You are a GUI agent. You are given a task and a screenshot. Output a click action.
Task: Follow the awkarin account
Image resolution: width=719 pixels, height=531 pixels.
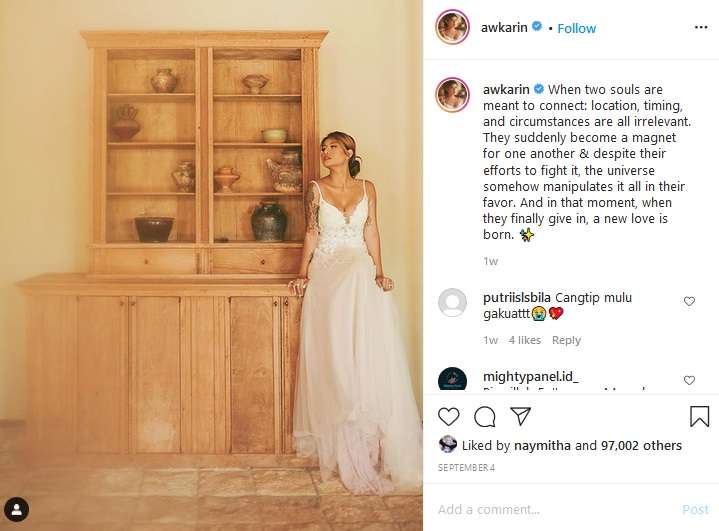(x=576, y=28)
